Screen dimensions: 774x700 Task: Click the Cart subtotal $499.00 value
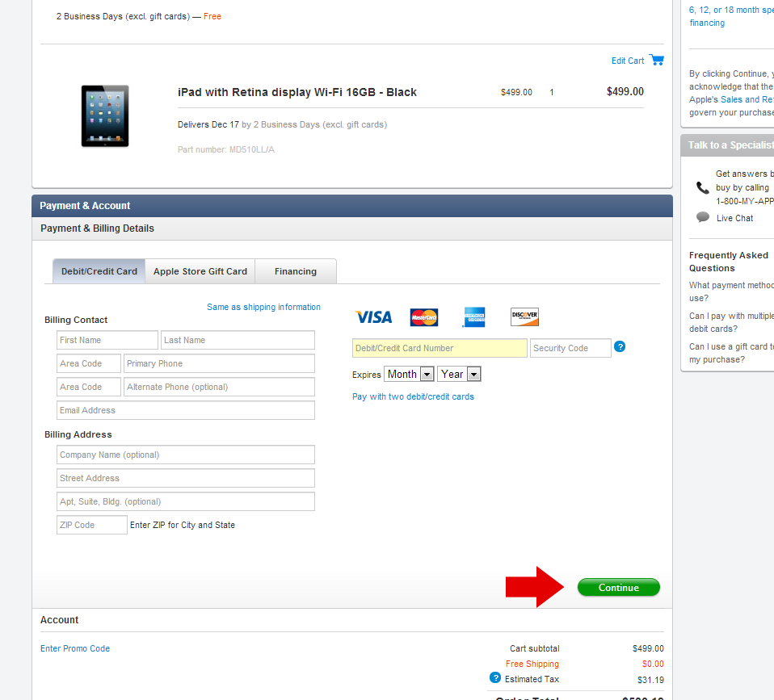(648, 648)
